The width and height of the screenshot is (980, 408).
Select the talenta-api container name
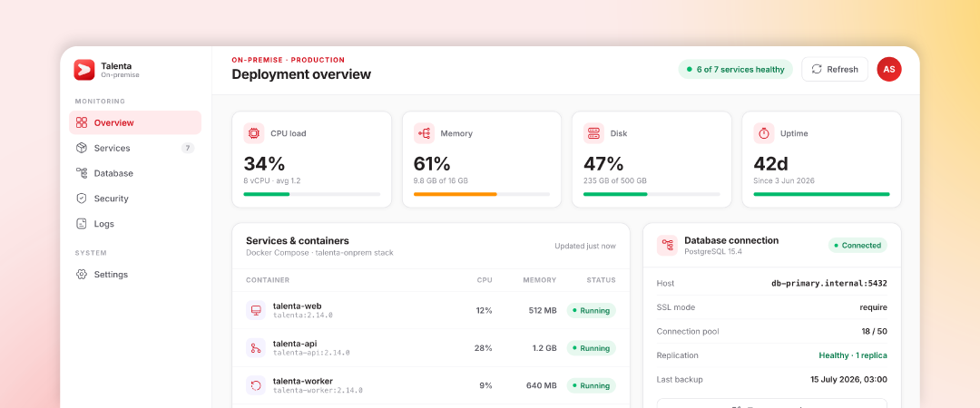click(x=295, y=343)
